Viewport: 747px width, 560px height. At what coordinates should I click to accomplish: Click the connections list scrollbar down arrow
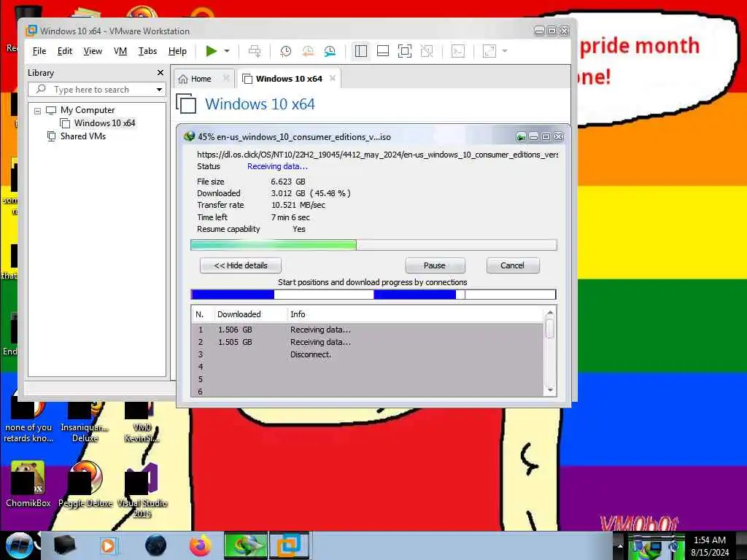pyautogui.click(x=550, y=391)
